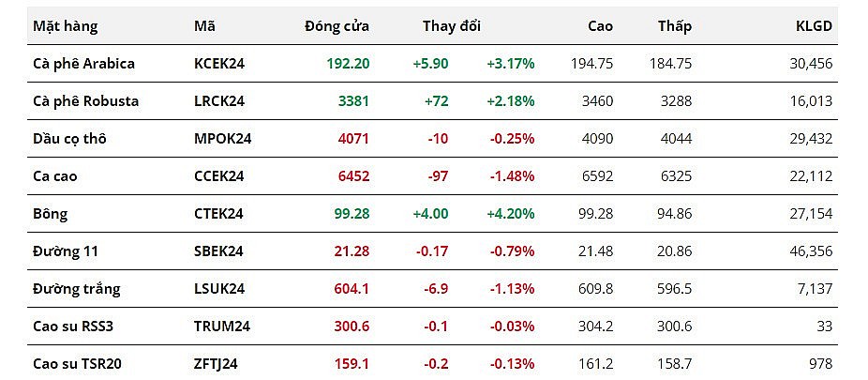This screenshot has height=380, width=868.
Task: Open the 'Cà phê Arabica' commodity row
Action: click(x=83, y=64)
